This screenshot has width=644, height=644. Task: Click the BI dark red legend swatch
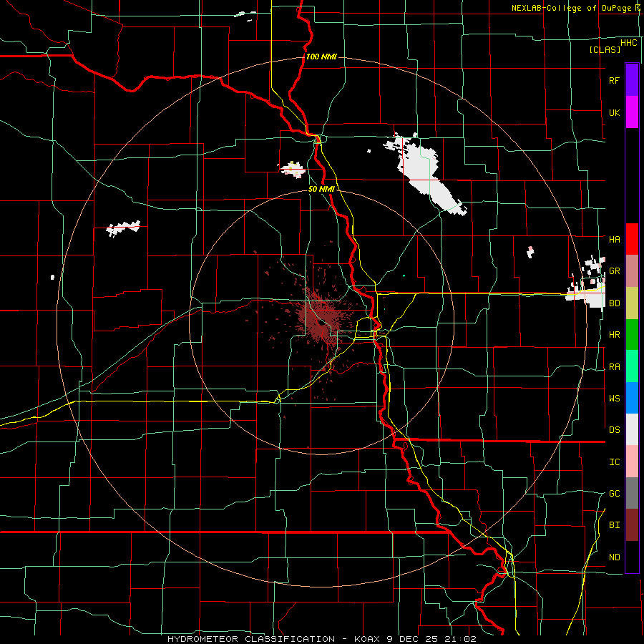pos(632,525)
